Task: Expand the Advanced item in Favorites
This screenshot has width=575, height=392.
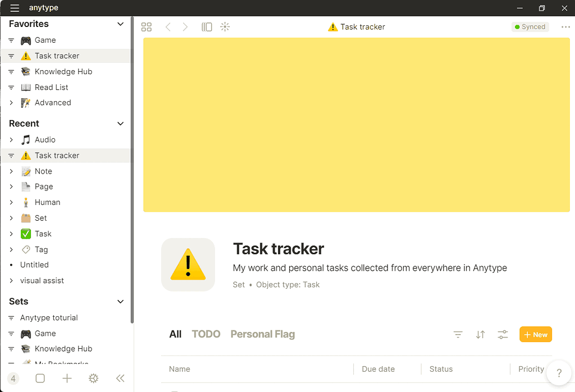Action: click(12, 103)
